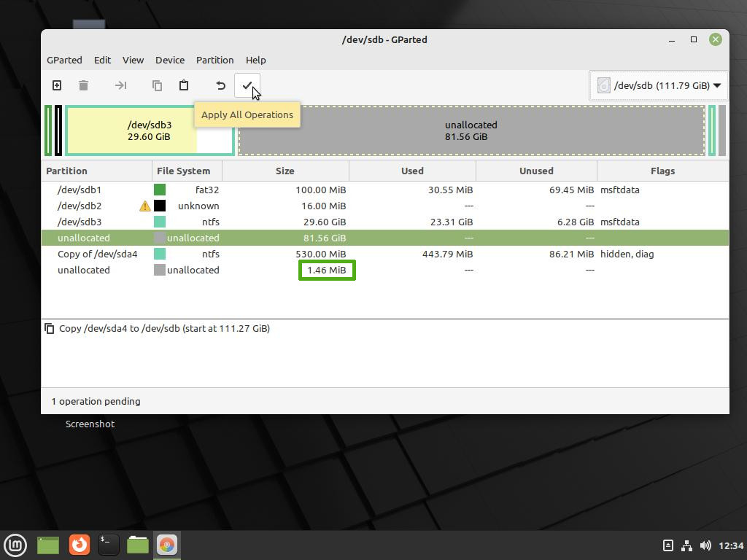Open the GParted menu
The image size is (747, 560).
point(64,60)
